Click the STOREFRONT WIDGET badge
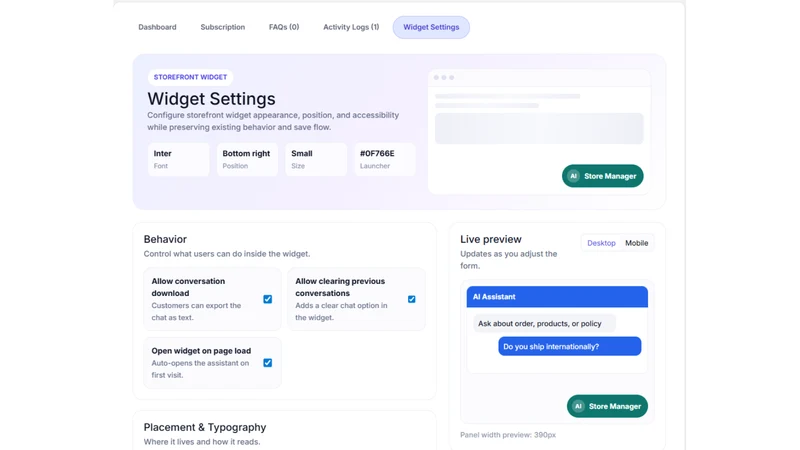This screenshot has width=800, height=450. click(190, 77)
